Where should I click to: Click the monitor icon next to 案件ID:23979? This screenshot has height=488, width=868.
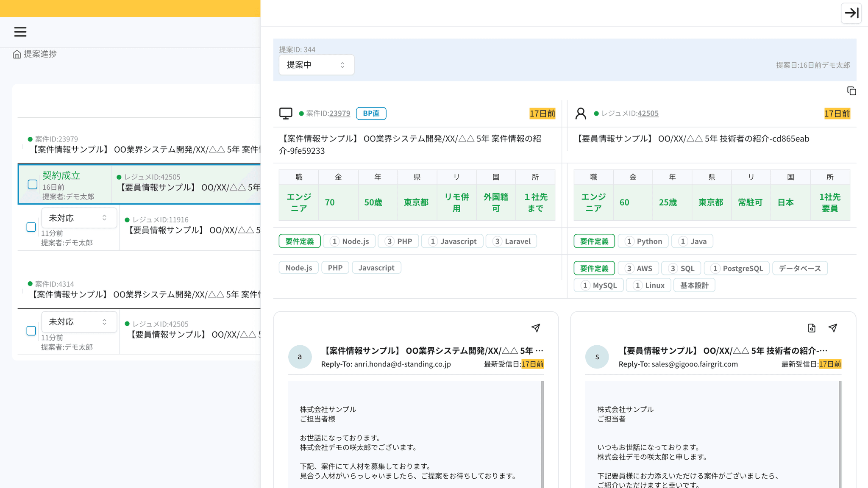pyautogui.click(x=286, y=114)
